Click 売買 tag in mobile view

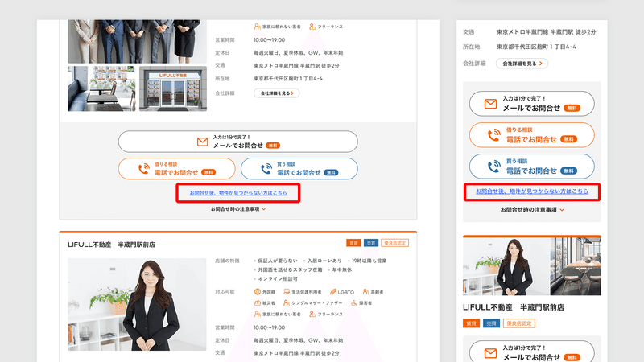[x=491, y=323]
